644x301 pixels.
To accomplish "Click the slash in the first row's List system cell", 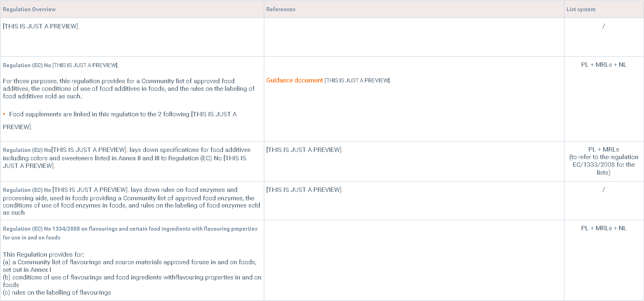I will tap(604, 26).
